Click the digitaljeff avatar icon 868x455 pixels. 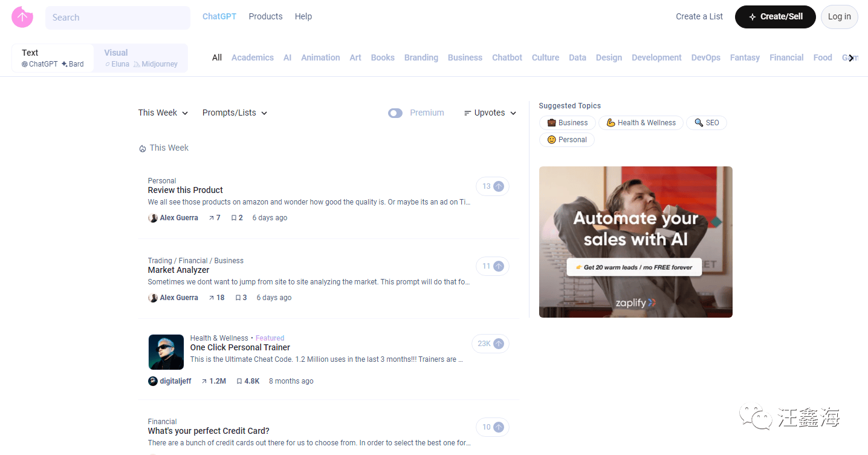(x=153, y=381)
